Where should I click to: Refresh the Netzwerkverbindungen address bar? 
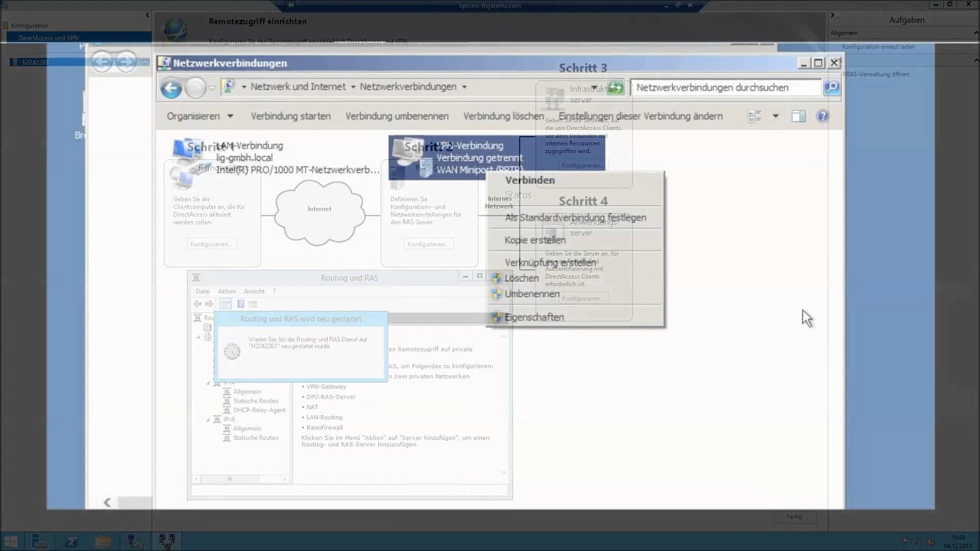tap(616, 87)
